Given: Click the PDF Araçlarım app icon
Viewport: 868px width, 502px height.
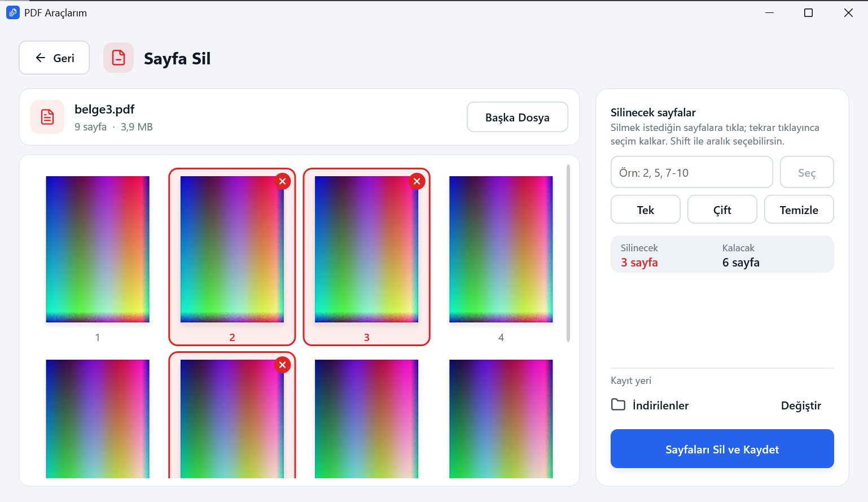Looking at the screenshot, I should point(13,12).
